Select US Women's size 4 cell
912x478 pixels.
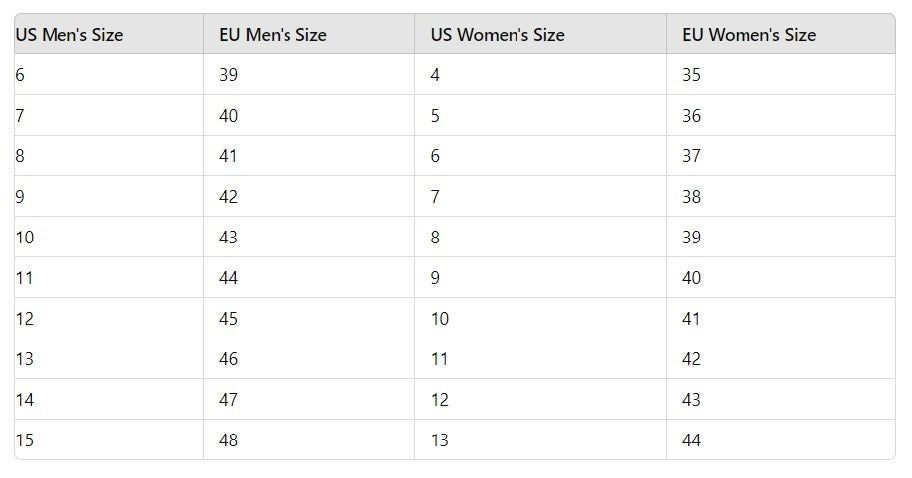(540, 74)
